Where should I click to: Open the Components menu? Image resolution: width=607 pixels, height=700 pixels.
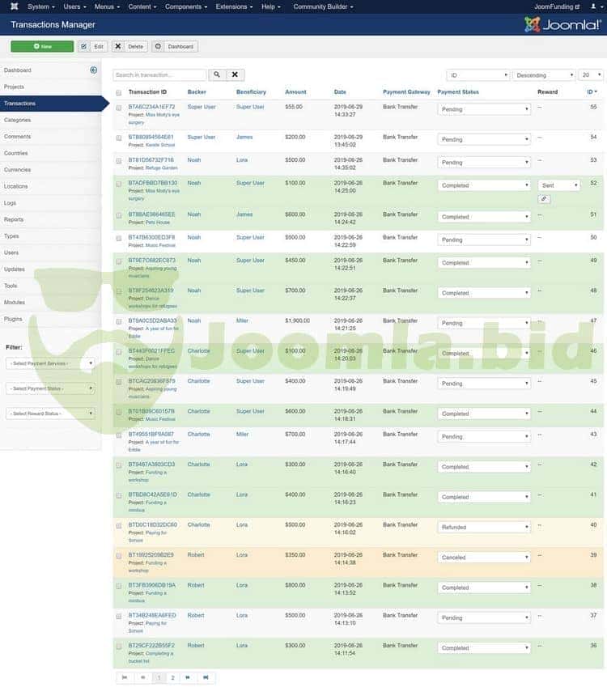click(185, 6)
